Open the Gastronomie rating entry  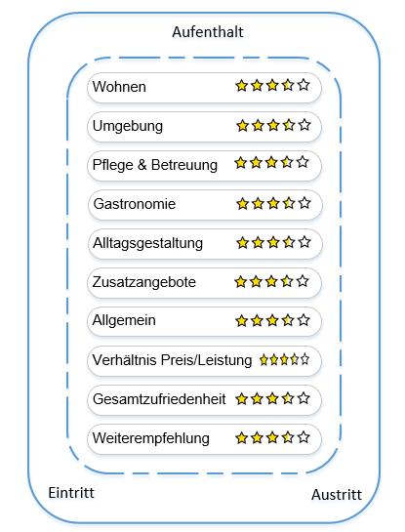pyautogui.click(x=205, y=205)
